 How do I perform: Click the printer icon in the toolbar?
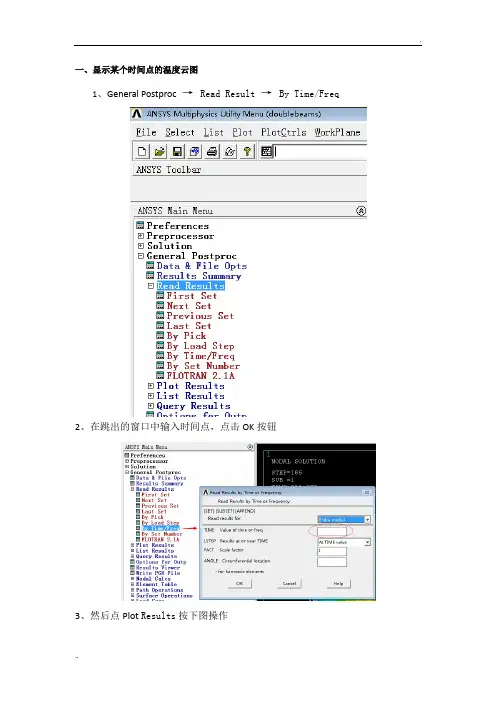(212, 151)
